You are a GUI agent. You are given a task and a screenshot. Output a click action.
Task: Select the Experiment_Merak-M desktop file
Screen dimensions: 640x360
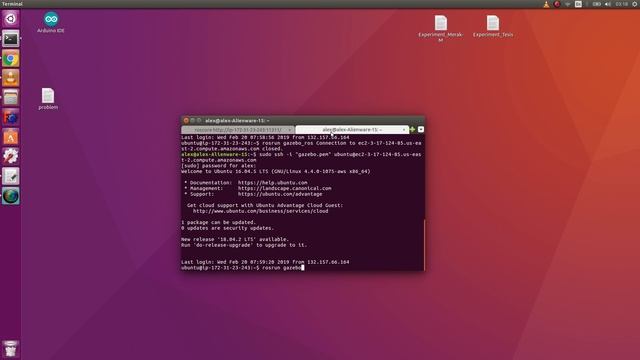[440, 29]
